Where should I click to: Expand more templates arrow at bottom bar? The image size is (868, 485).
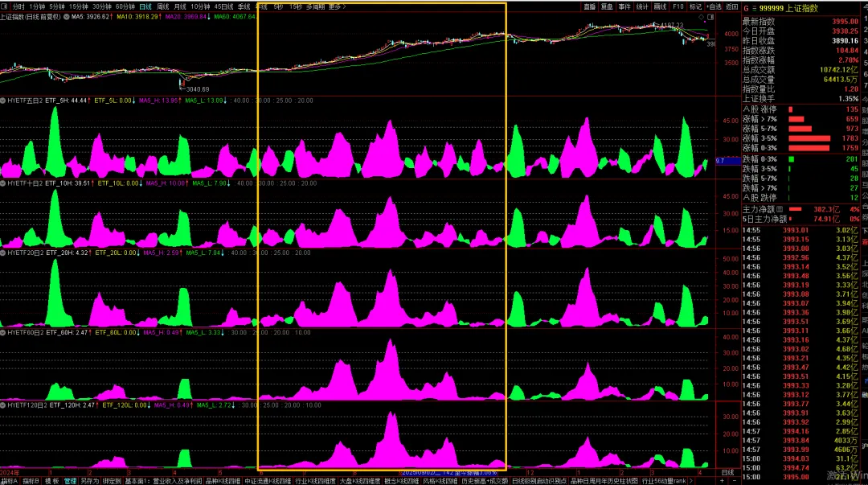(691, 480)
